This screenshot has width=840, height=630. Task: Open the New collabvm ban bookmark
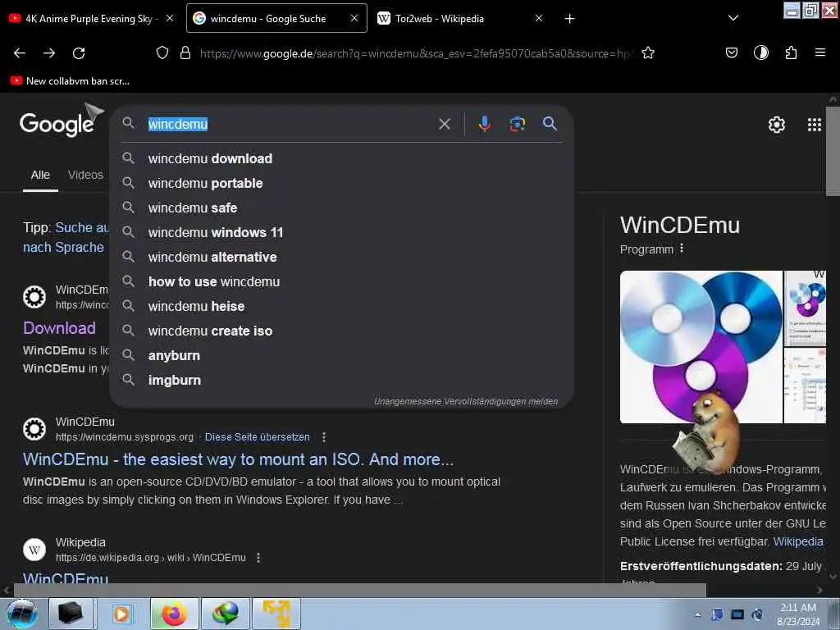click(x=70, y=81)
